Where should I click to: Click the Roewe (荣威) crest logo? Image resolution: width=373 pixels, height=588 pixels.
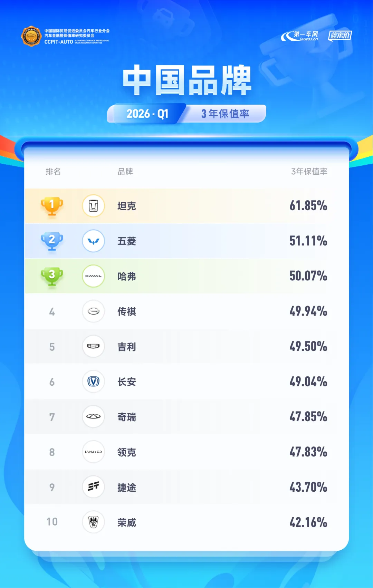(93, 522)
